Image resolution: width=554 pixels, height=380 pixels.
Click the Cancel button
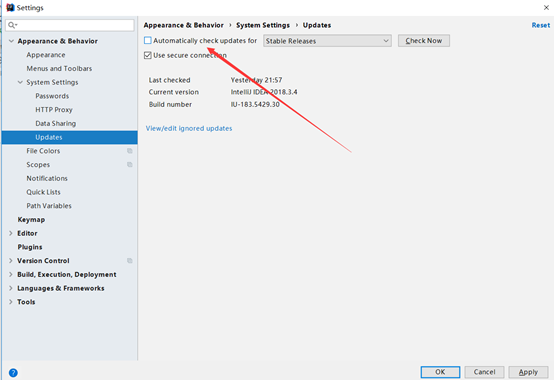click(484, 372)
